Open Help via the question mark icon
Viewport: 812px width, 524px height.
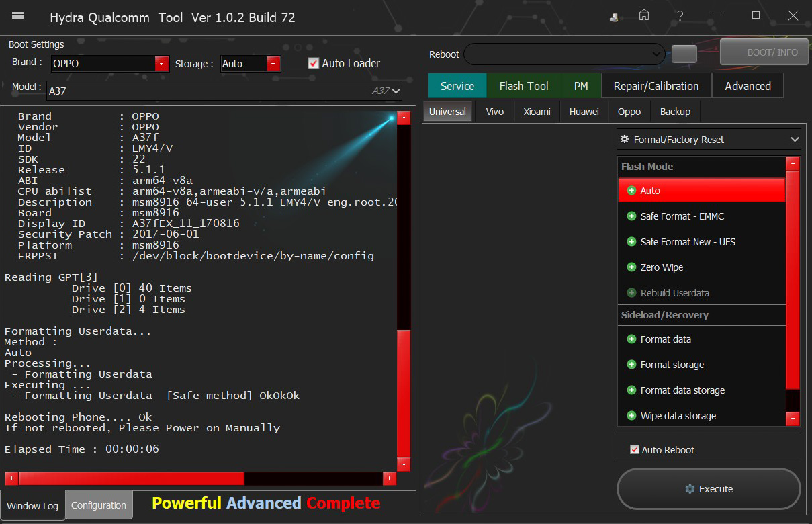(x=680, y=15)
